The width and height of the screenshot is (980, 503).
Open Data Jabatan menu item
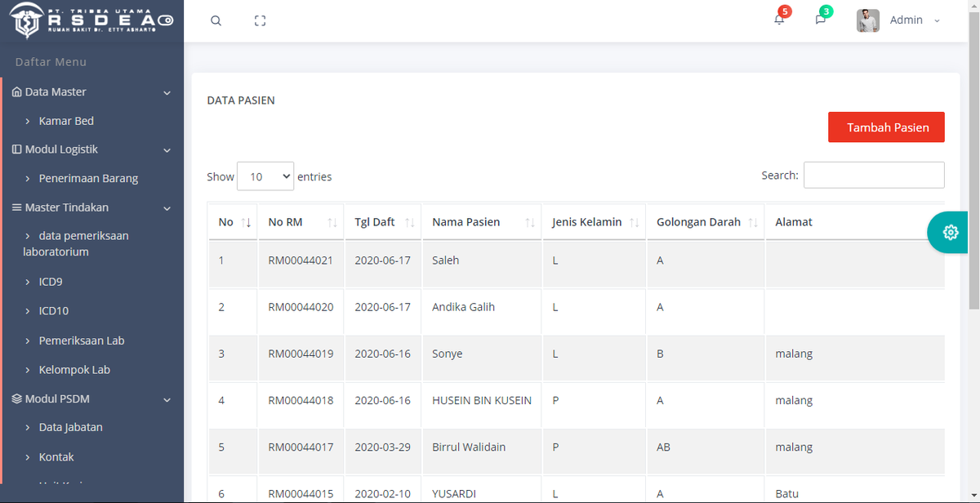point(71,427)
